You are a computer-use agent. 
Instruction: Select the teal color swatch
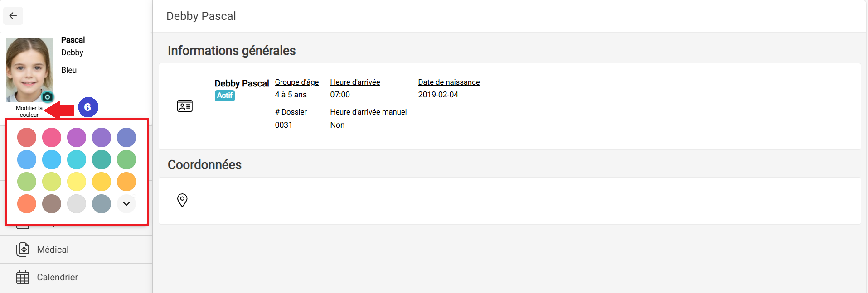[102, 159]
